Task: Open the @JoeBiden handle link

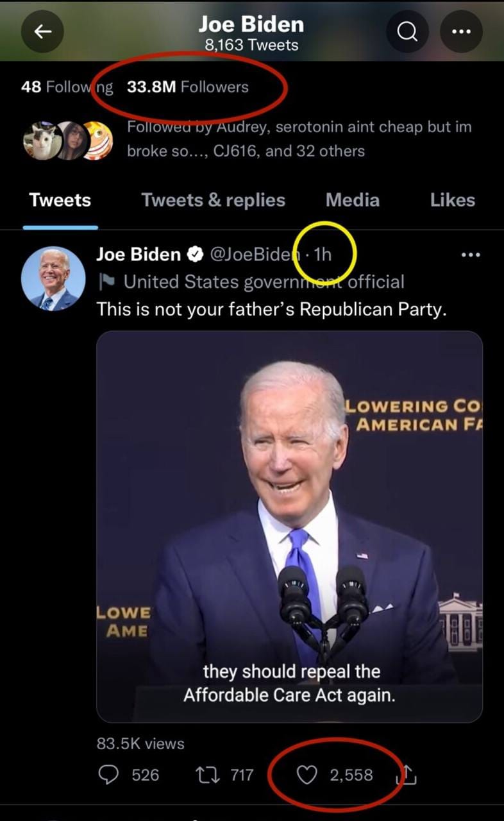Action: click(251, 255)
